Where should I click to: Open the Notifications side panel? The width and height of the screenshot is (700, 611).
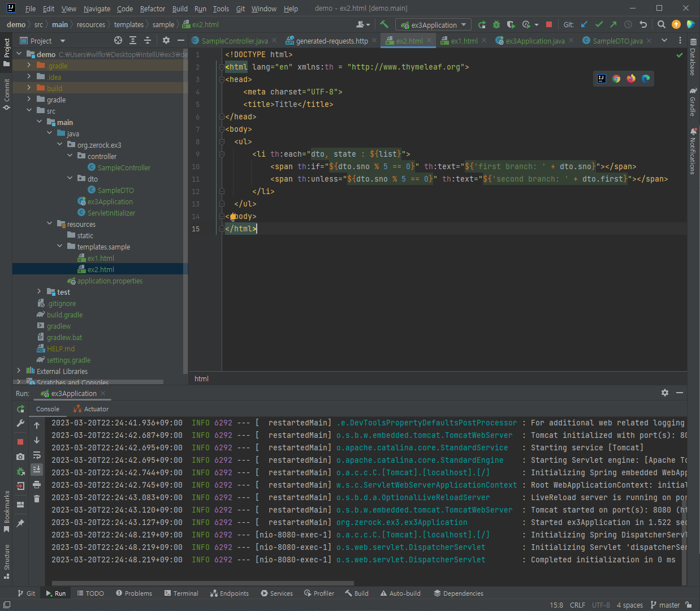[x=693, y=150]
